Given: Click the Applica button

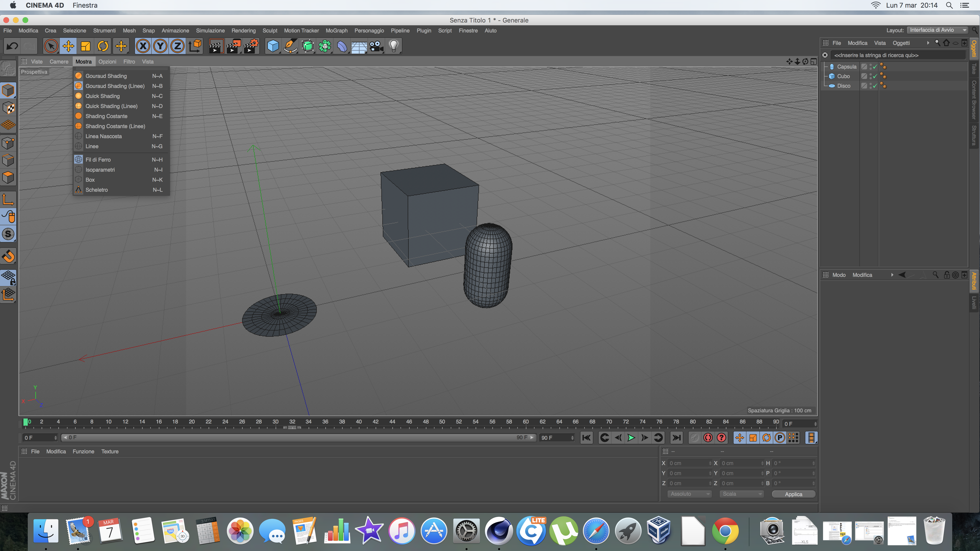Looking at the screenshot, I should pos(793,494).
